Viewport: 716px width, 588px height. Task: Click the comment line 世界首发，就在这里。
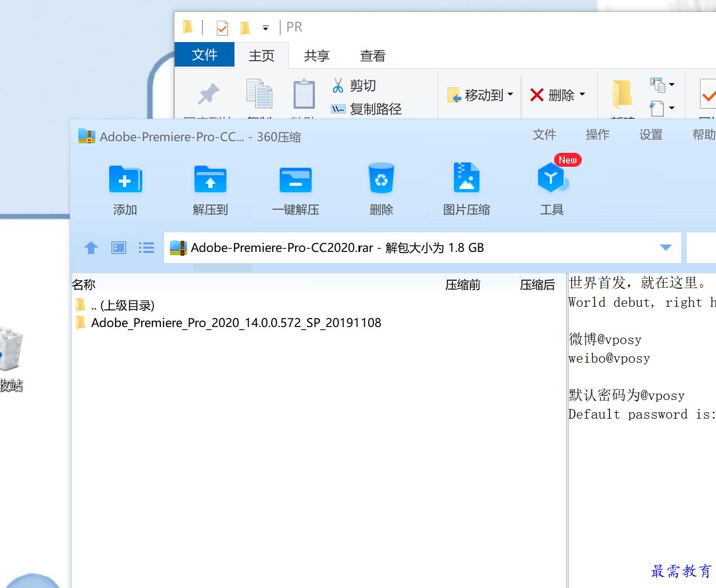click(638, 283)
